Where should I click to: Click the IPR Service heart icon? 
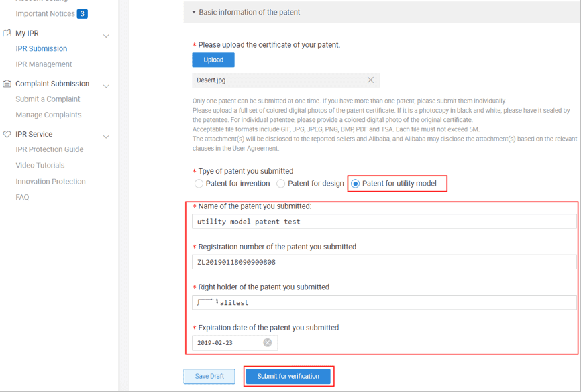click(x=7, y=134)
